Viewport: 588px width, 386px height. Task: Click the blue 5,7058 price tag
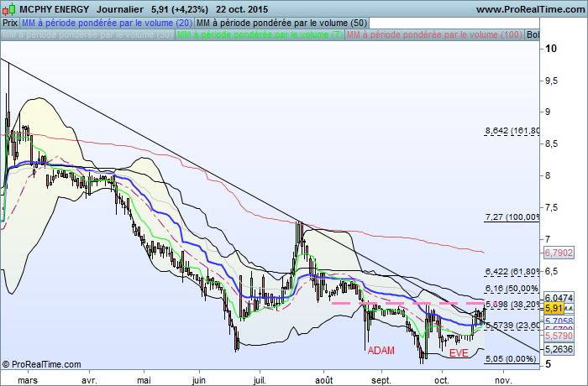[559, 321]
